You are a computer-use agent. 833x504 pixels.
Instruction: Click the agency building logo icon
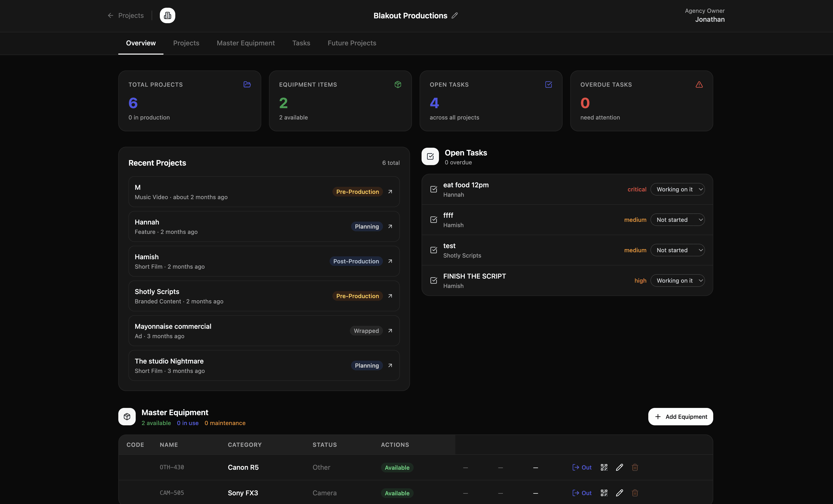pyautogui.click(x=167, y=15)
